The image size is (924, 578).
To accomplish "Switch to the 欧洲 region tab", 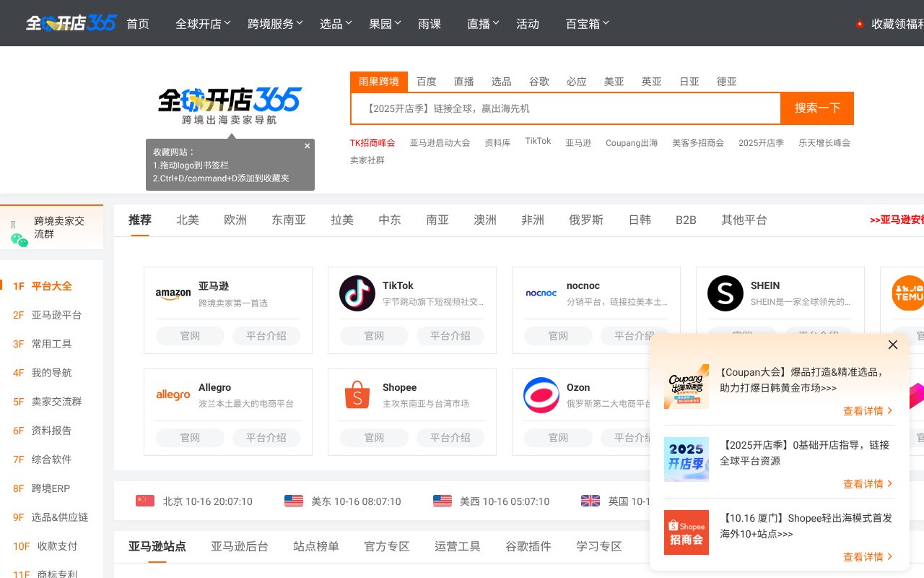I will pos(235,220).
